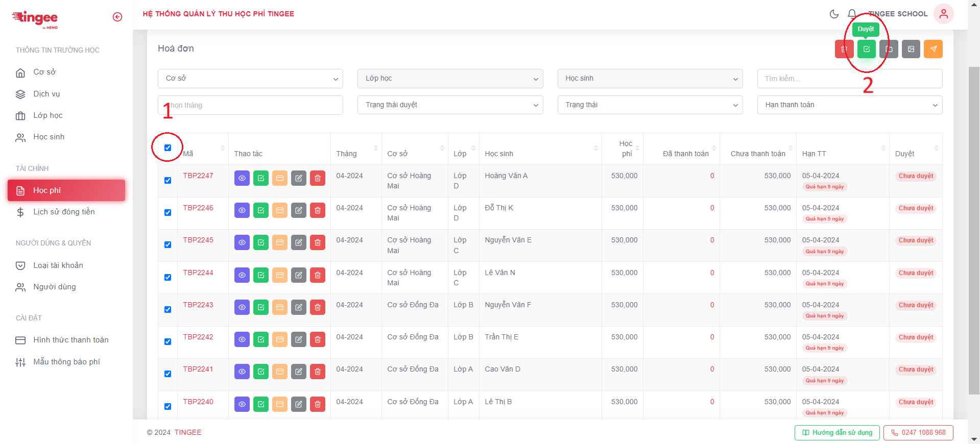Uncheck the select-all header checkbox
Screen dimensions: 980x444
168,147
